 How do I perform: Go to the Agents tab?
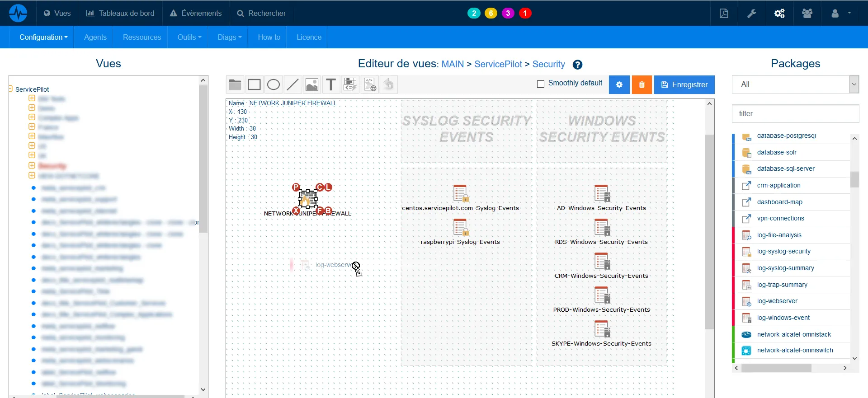coord(95,37)
